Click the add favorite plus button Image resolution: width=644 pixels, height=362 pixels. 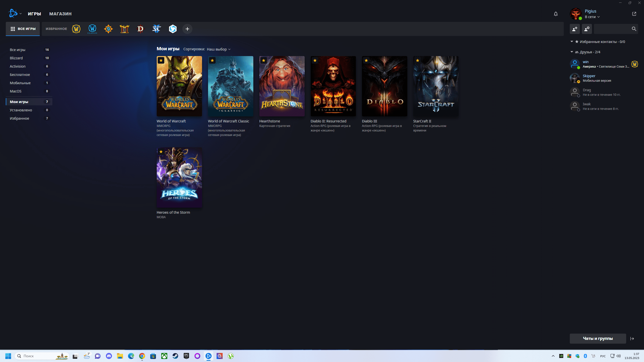(x=187, y=29)
